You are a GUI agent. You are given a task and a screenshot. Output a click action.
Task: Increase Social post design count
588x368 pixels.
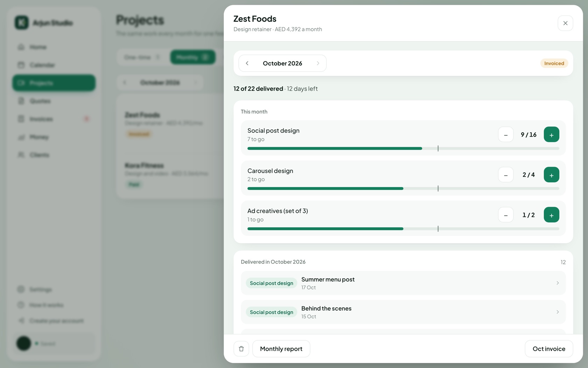551,135
